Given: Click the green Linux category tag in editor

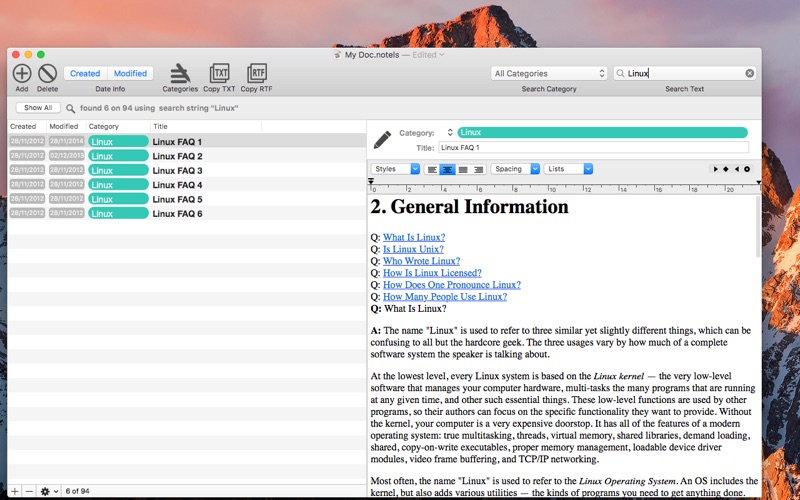Looking at the screenshot, I should 602,132.
